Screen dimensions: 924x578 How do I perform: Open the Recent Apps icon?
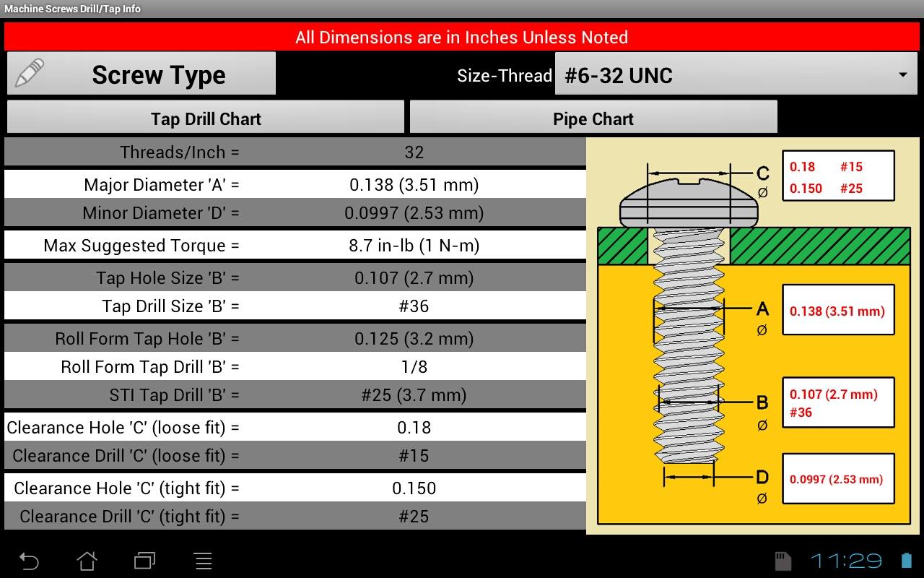pyautogui.click(x=144, y=560)
